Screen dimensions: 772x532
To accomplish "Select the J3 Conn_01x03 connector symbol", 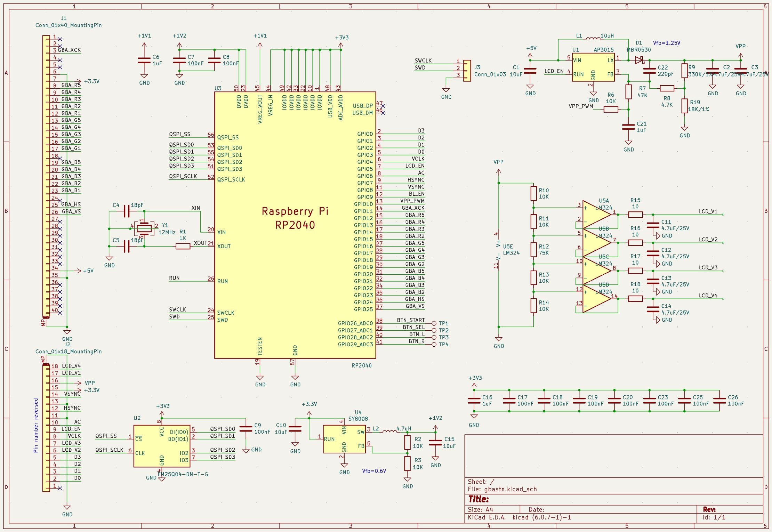I will point(467,71).
